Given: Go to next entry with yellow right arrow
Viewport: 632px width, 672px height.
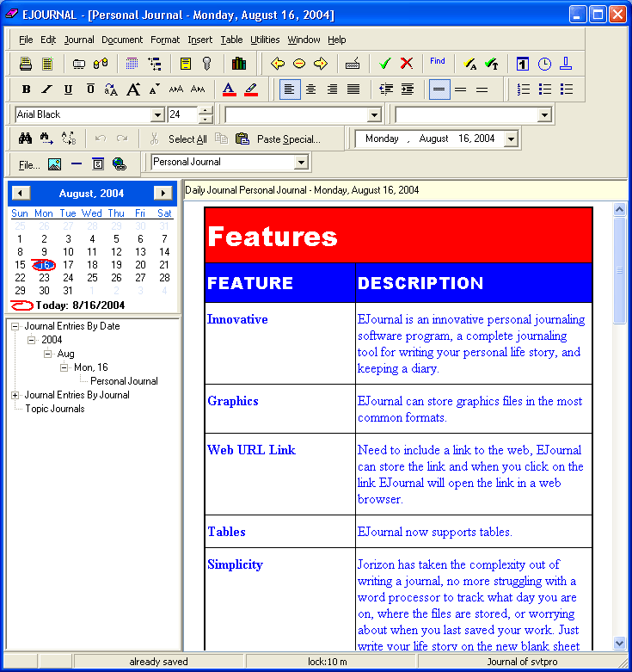Looking at the screenshot, I should pyautogui.click(x=321, y=64).
